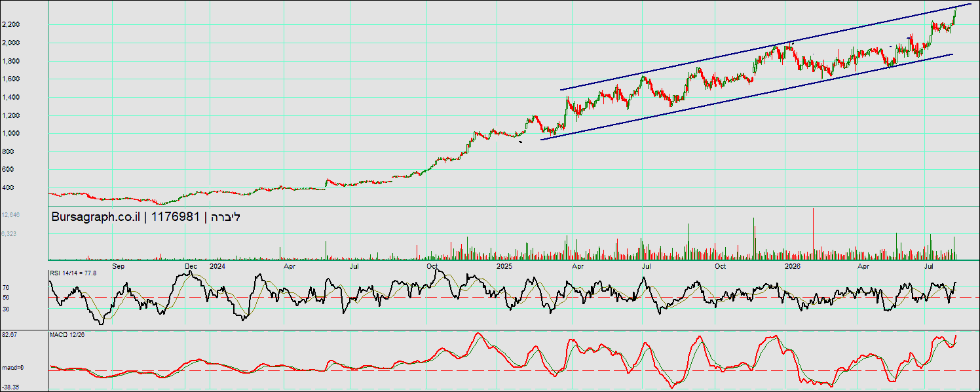Click the 1,200 price axis label
This screenshot has height=392, width=980.
[x=10, y=115]
